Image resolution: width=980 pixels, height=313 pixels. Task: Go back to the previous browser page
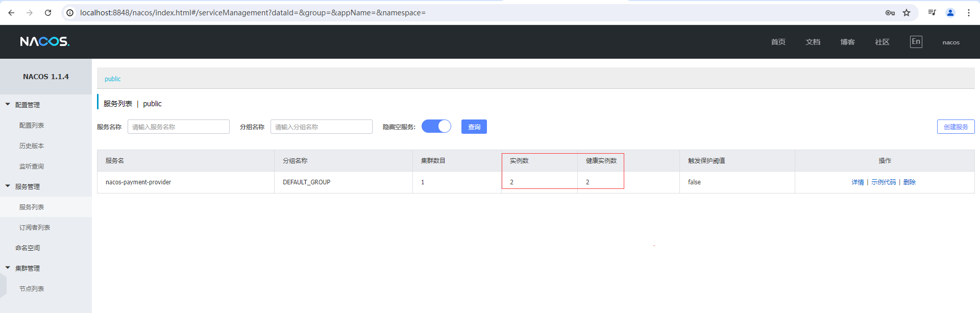click(11, 13)
